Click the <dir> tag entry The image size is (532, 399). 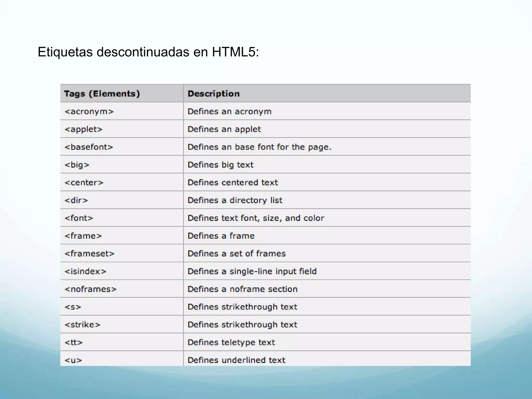click(x=76, y=201)
